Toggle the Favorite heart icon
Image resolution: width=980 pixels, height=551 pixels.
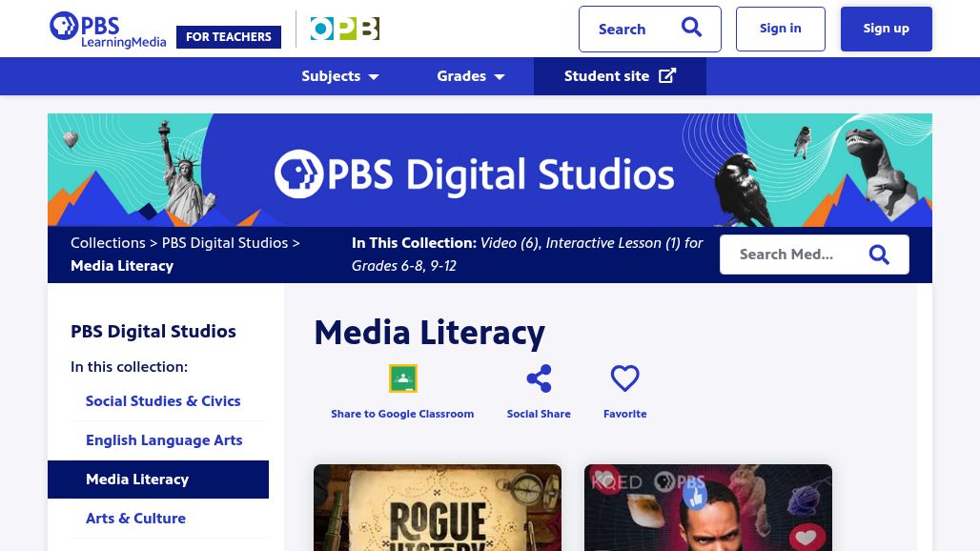(x=624, y=379)
